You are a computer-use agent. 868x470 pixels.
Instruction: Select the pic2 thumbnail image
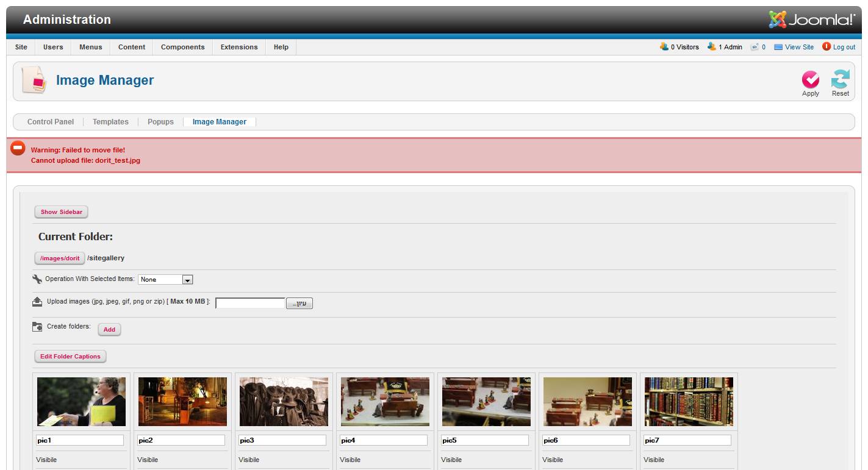click(183, 402)
